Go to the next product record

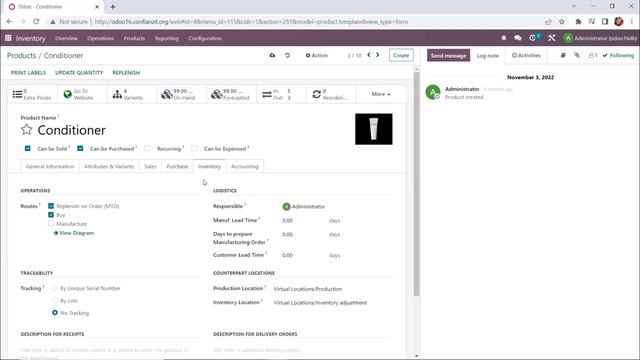click(x=378, y=55)
